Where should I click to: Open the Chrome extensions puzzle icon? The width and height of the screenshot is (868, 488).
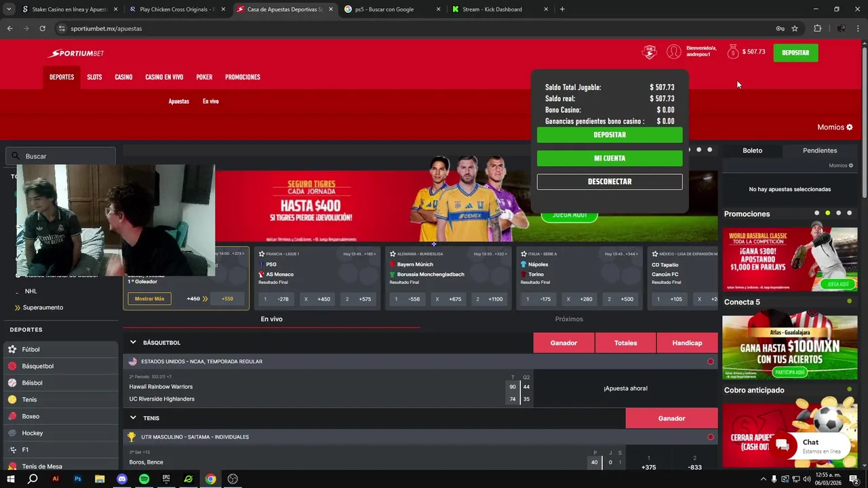tap(817, 28)
